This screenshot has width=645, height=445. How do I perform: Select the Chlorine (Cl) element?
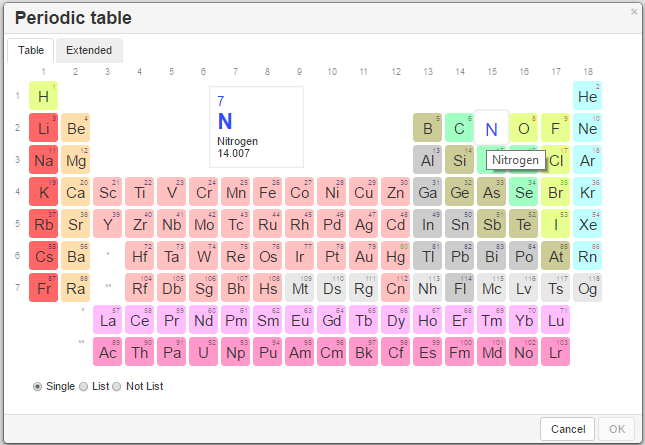(557, 160)
